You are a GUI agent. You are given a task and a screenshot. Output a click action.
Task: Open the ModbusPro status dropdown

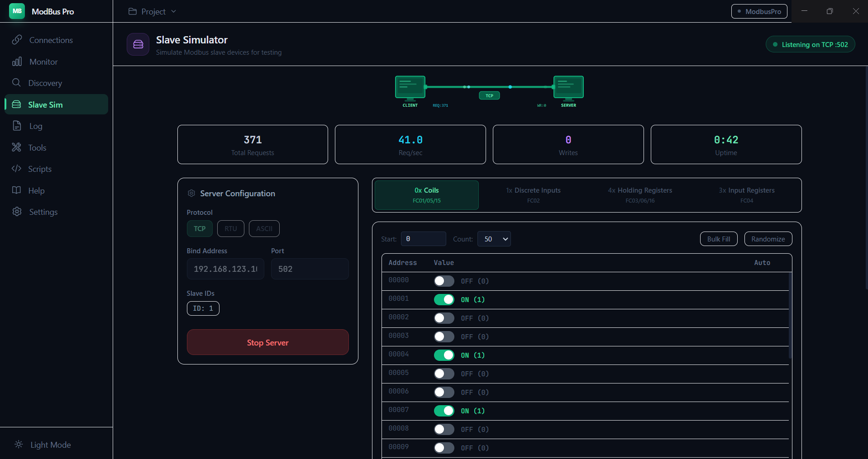click(x=759, y=11)
